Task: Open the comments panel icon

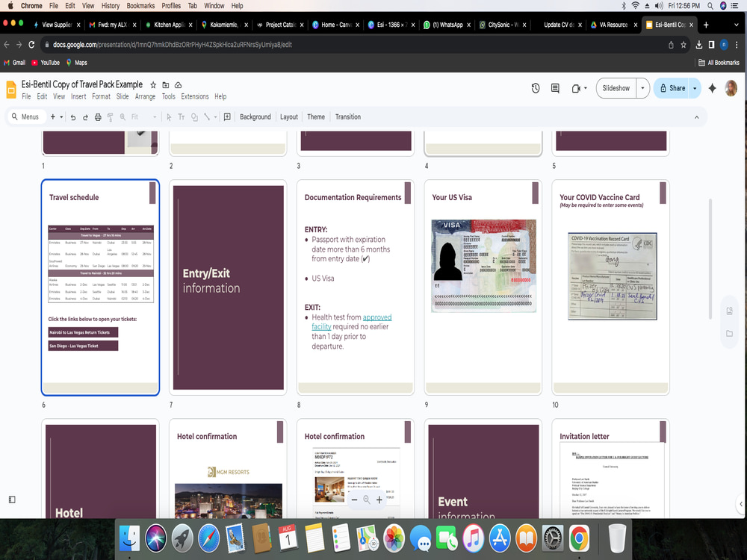Action: (x=555, y=89)
